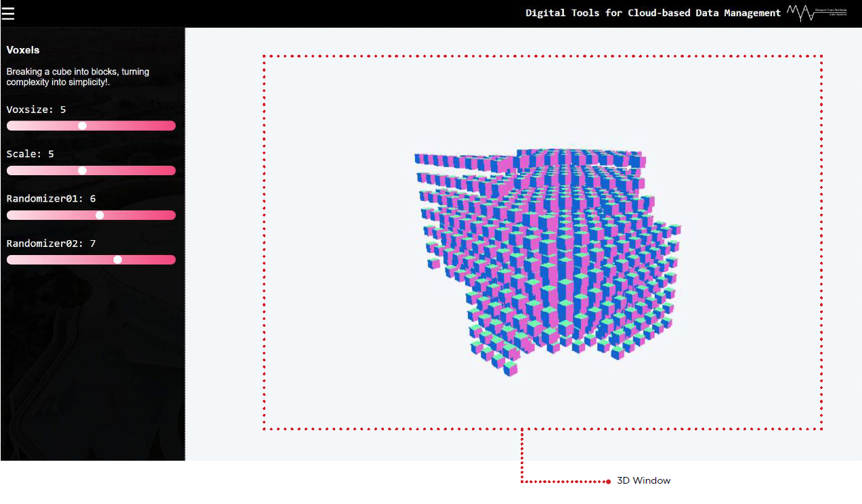Screen dimensions: 862x504
Task: Click the "Breaking a cube into blocks" description
Action: pos(78,76)
